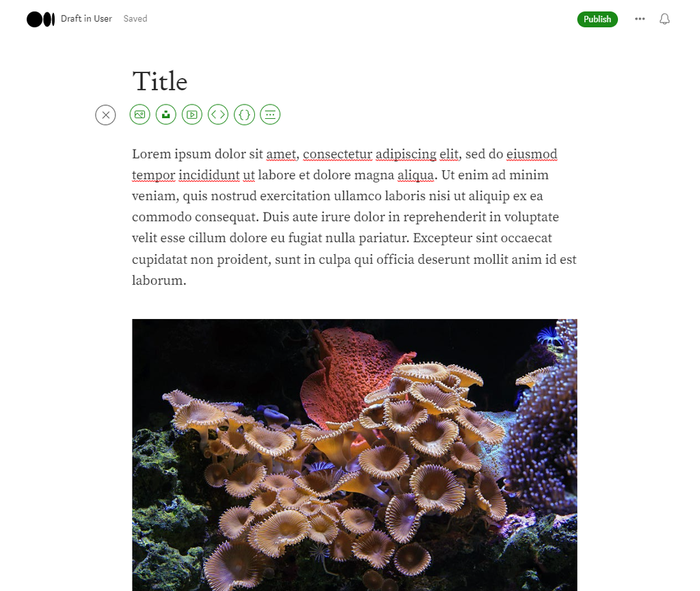This screenshot has width=700, height=591.
Task: Open the three-dot more options menu
Action: (x=640, y=19)
